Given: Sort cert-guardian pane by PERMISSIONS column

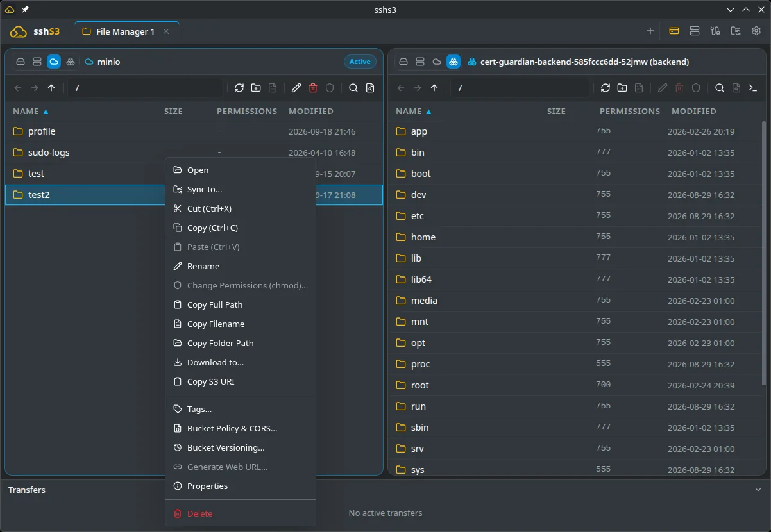Looking at the screenshot, I should (630, 111).
